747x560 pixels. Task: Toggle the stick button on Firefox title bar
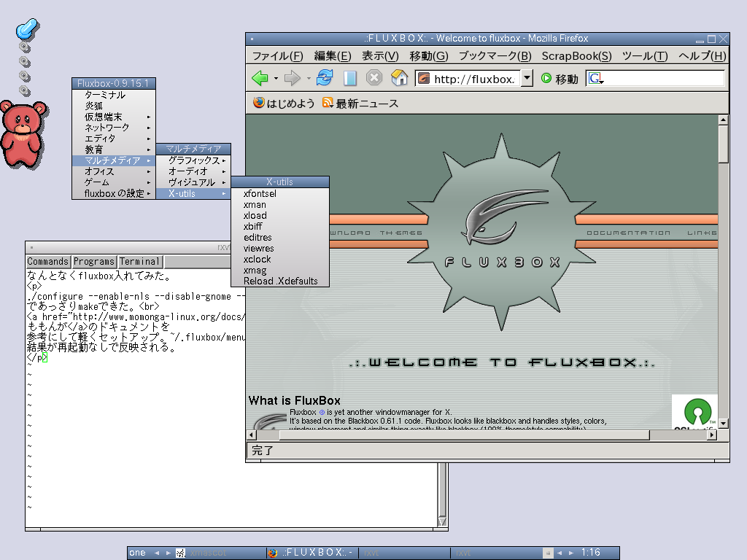(x=252, y=39)
